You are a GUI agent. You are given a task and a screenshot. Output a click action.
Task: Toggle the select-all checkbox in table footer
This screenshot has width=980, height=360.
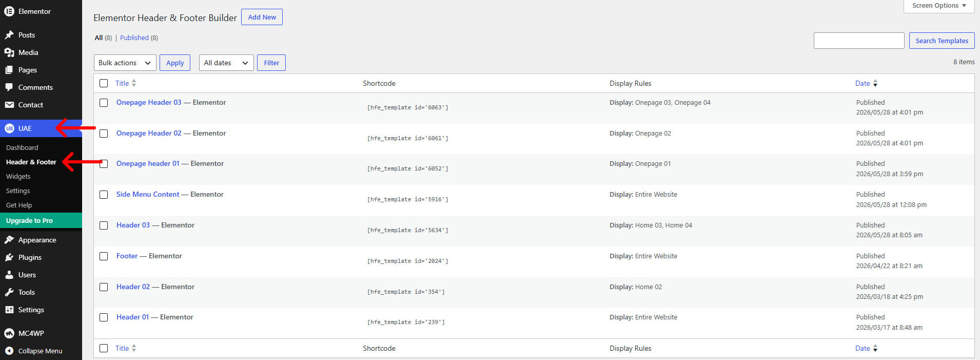pos(104,348)
